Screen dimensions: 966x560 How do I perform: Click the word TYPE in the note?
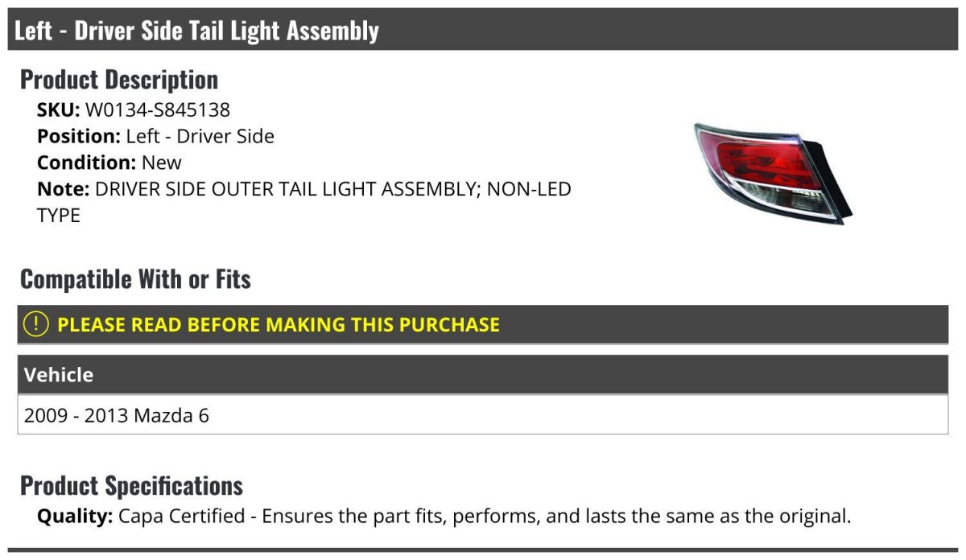[x=59, y=216]
